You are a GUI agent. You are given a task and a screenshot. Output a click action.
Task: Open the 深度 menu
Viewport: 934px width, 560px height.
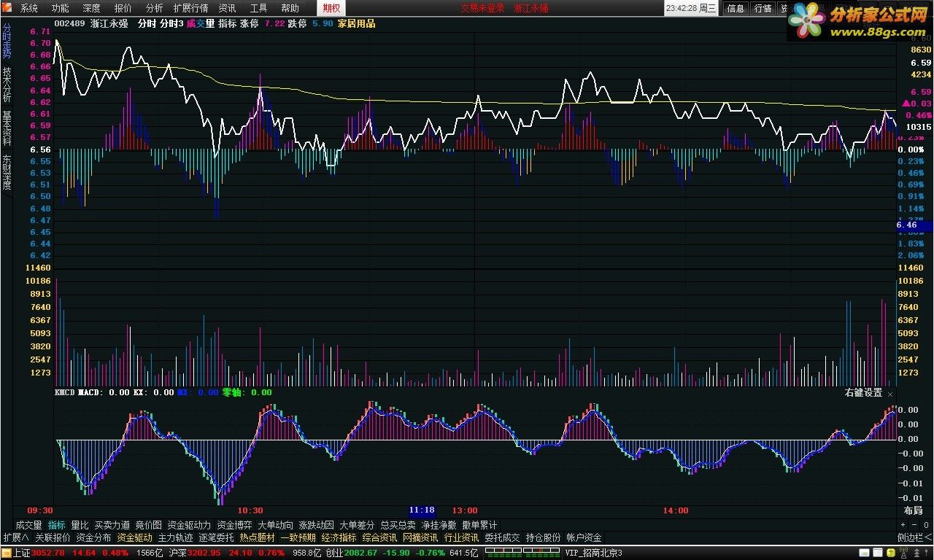[x=92, y=9]
